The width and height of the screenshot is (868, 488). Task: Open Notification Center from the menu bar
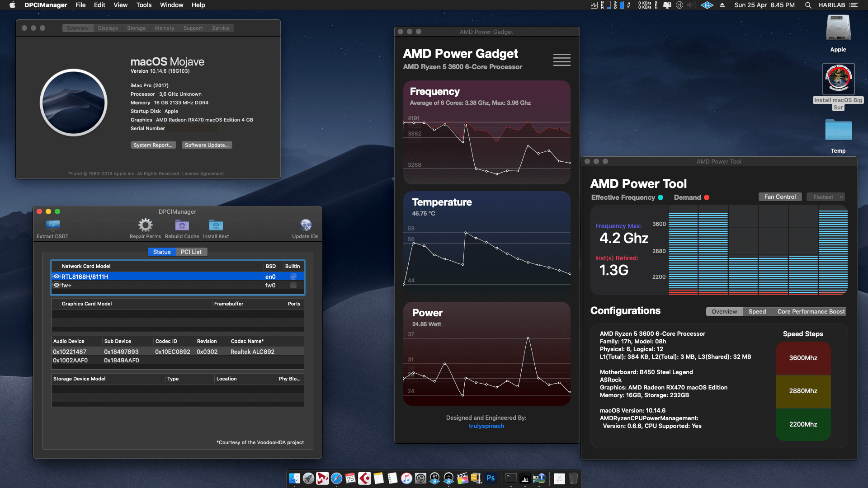pyautogui.click(x=853, y=5)
